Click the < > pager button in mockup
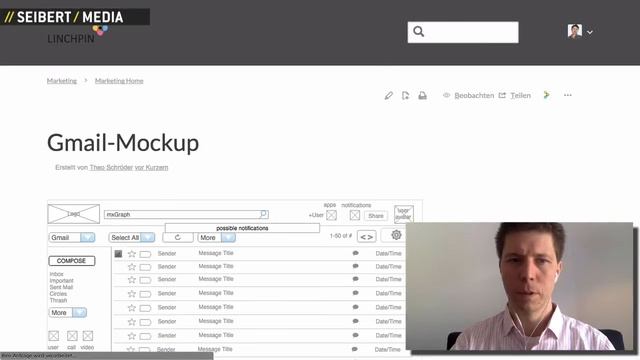The height and width of the screenshot is (360, 640). click(367, 237)
